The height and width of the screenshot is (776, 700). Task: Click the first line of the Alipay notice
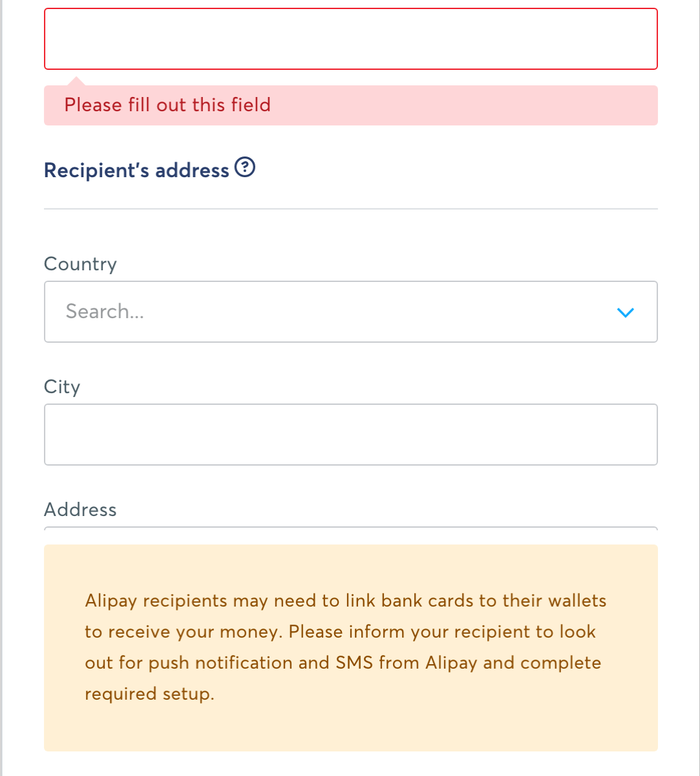(345, 601)
